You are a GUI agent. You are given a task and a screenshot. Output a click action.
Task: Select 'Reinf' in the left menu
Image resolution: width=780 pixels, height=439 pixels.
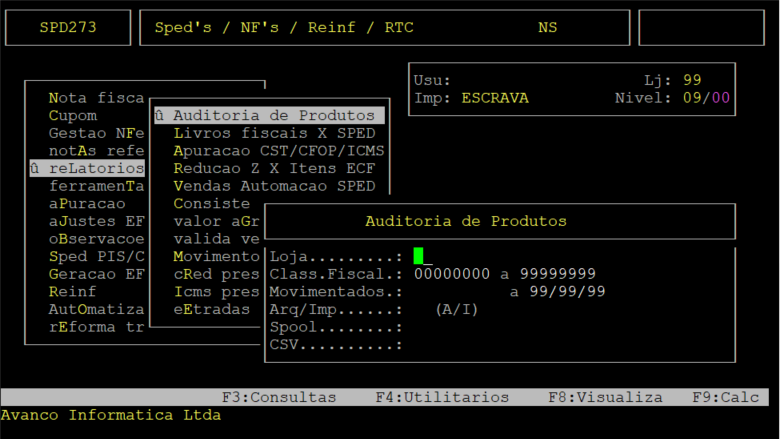(73, 292)
